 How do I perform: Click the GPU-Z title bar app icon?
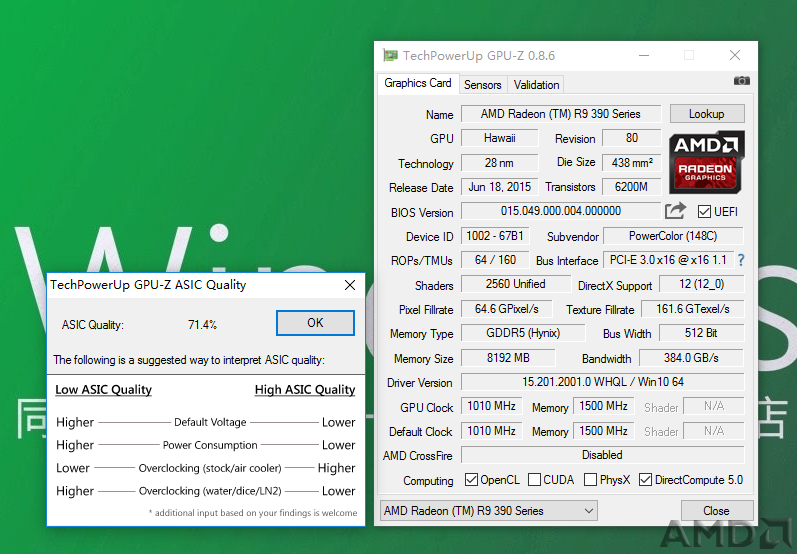(x=390, y=55)
